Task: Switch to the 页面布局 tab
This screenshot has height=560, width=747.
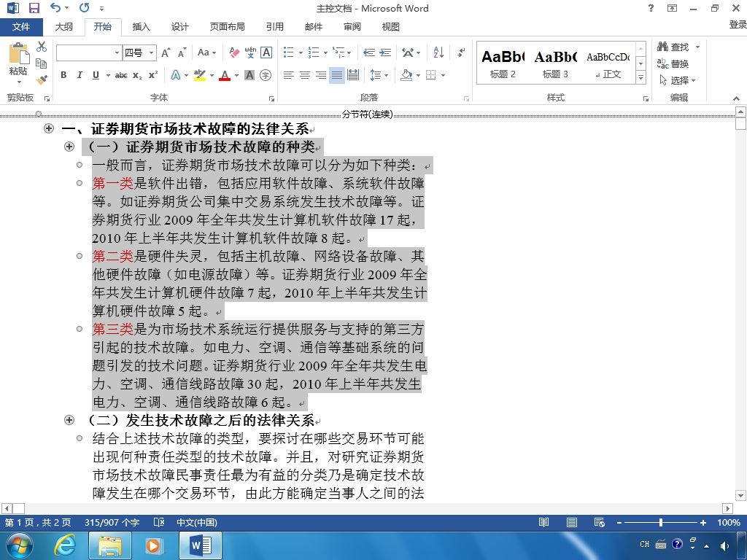Action: [228, 27]
